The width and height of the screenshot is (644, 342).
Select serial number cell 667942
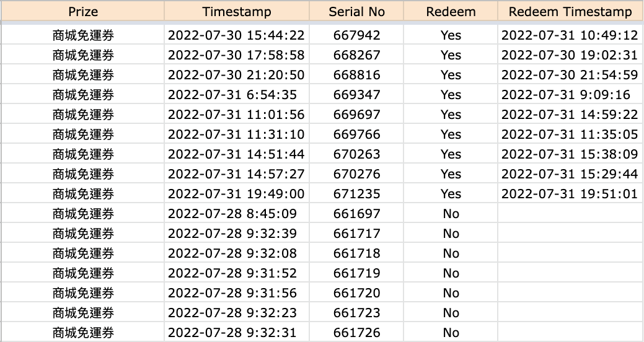356,35
